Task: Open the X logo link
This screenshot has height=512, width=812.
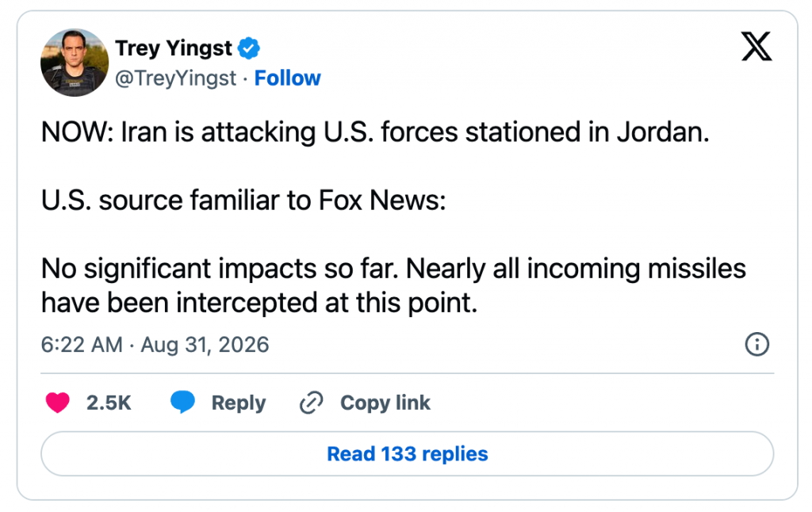Action: pyautogui.click(x=756, y=46)
